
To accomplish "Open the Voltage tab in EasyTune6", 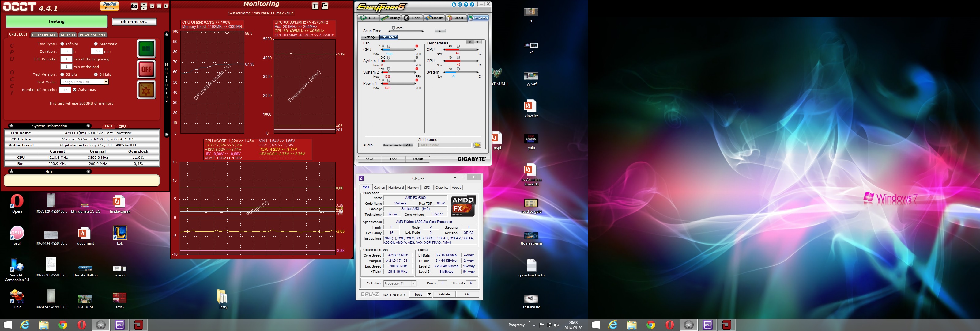I will tap(370, 37).
